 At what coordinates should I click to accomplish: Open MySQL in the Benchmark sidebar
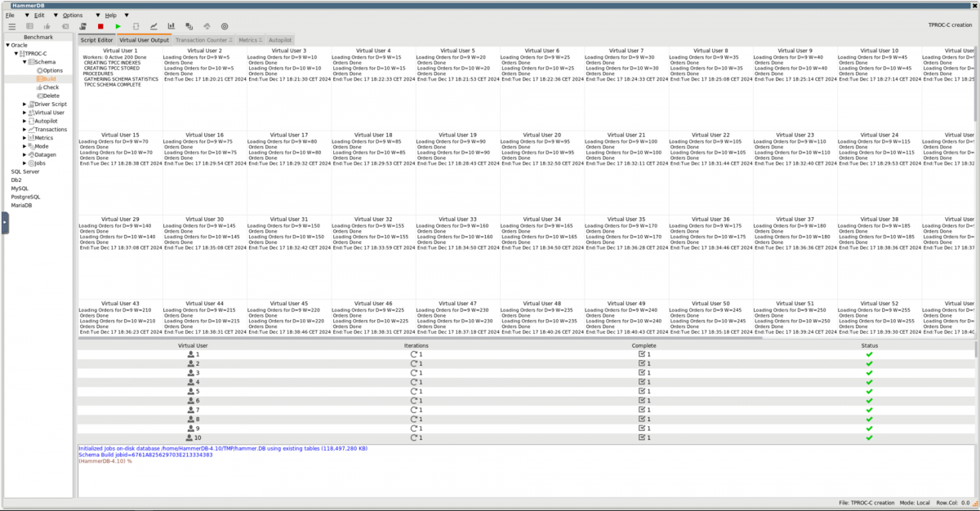(18, 188)
